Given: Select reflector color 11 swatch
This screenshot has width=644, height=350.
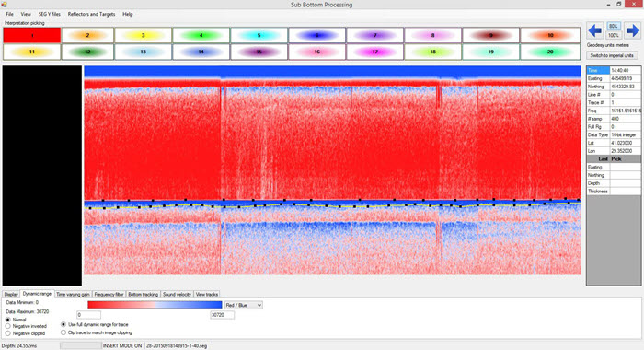Looking at the screenshot, I should point(32,52).
